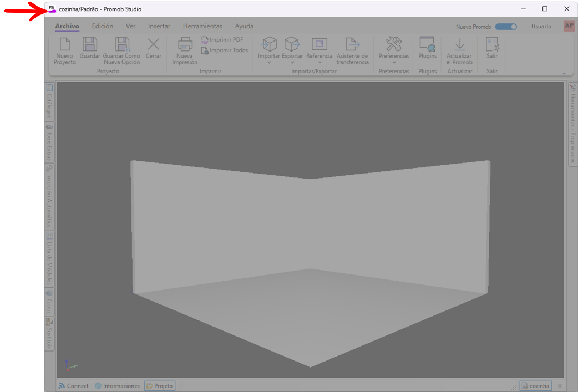Screen dimensions: 578x392
Task: Open the Asistente de transferencia
Action: coord(352,51)
